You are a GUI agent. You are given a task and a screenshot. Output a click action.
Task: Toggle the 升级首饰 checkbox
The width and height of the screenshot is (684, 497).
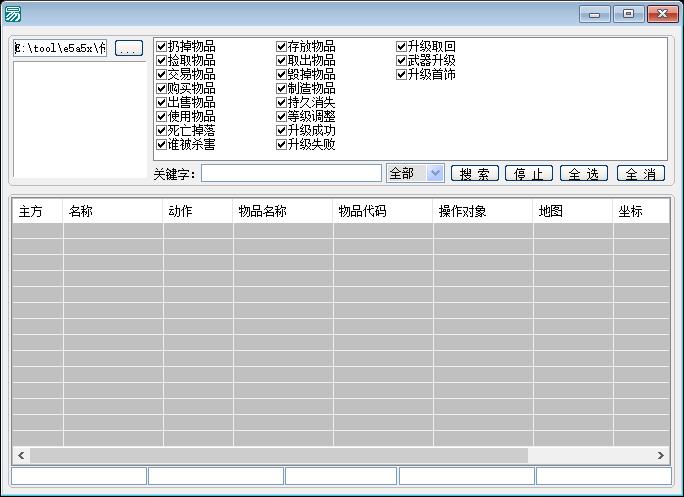(401, 74)
